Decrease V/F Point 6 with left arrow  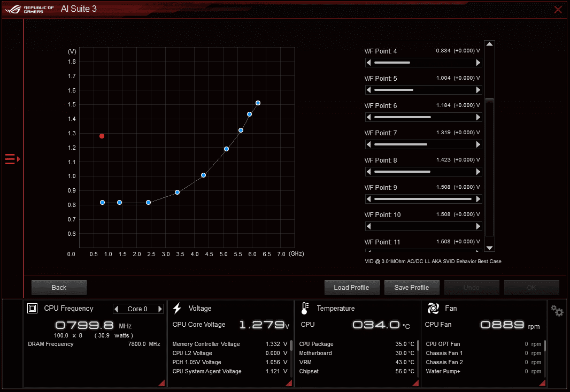(x=368, y=117)
